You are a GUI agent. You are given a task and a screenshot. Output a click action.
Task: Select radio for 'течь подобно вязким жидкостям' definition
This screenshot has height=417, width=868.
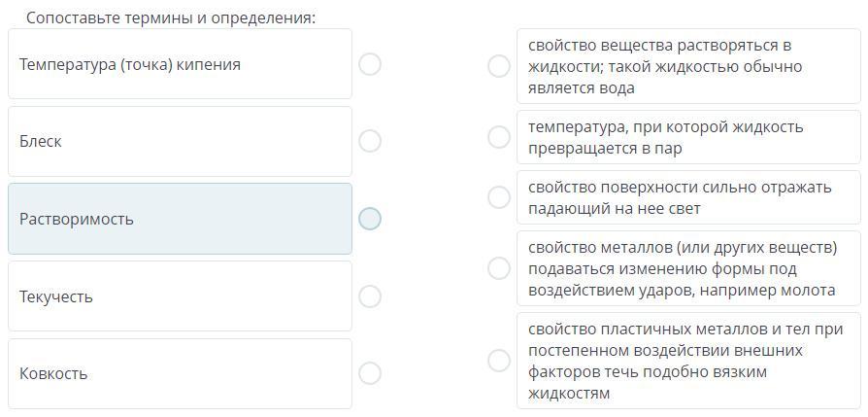click(499, 361)
